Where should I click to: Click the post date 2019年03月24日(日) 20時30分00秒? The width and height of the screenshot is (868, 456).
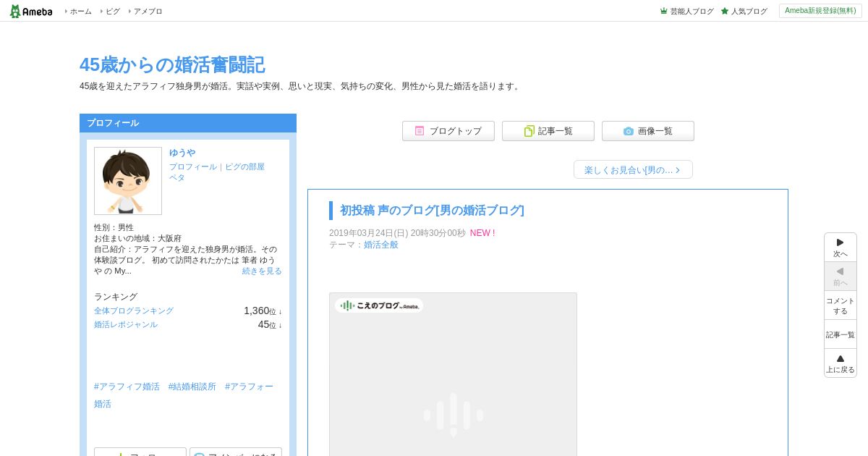tap(397, 233)
